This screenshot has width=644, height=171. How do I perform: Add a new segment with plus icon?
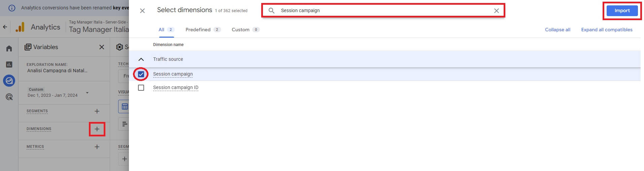click(97, 111)
